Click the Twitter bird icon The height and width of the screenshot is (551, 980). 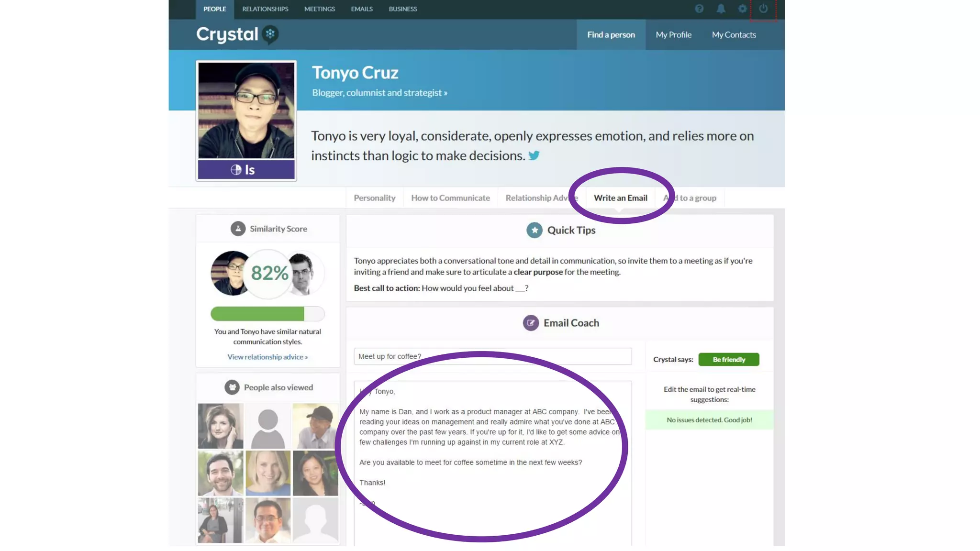click(534, 155)
